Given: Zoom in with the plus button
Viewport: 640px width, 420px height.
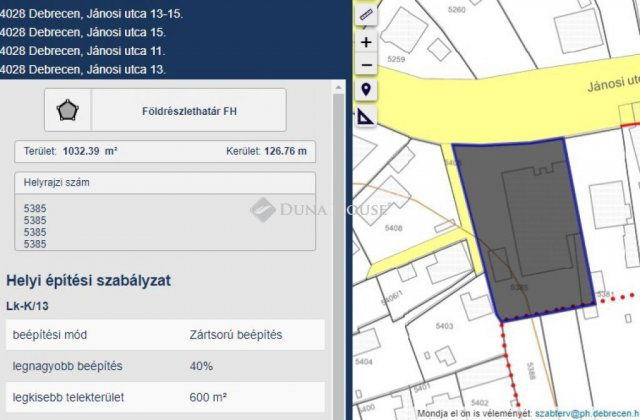Looking at the screenshot, I should click(x=366, y=42).
